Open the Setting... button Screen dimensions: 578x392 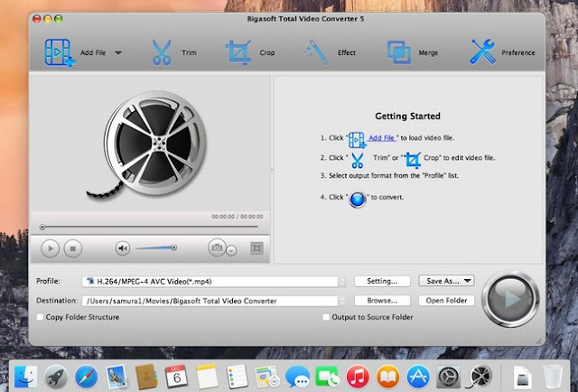(382, 281)
